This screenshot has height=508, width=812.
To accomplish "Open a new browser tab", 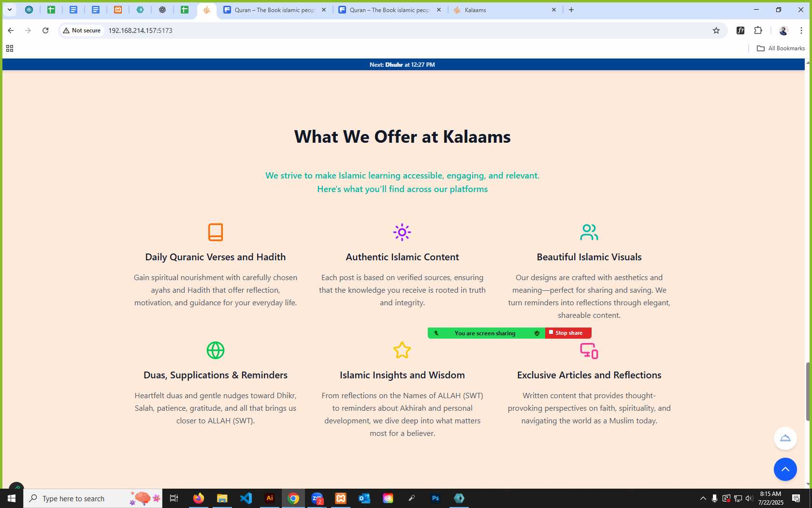I will pos(571,10).
